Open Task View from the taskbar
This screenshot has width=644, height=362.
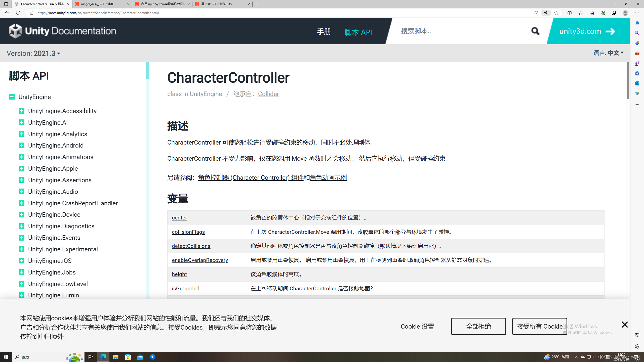[90, 357]
